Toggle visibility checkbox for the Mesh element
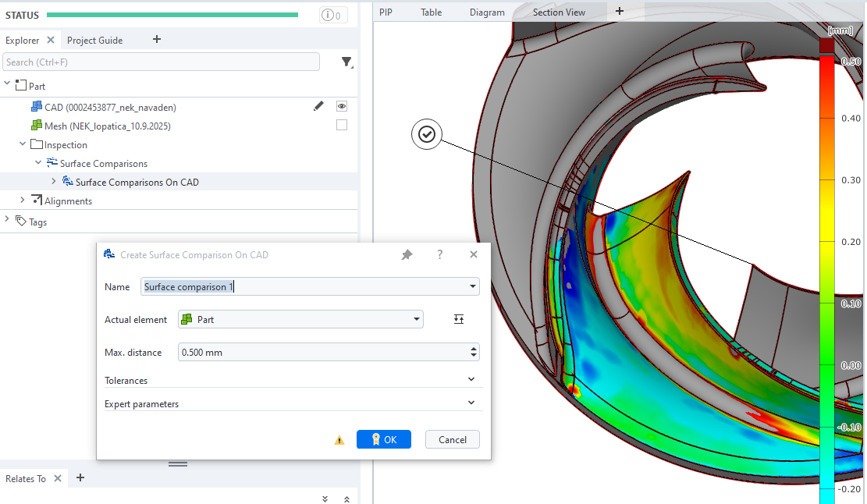Viewport: 867px width, 504px height. pyautogui.click(x=341, y=125)
